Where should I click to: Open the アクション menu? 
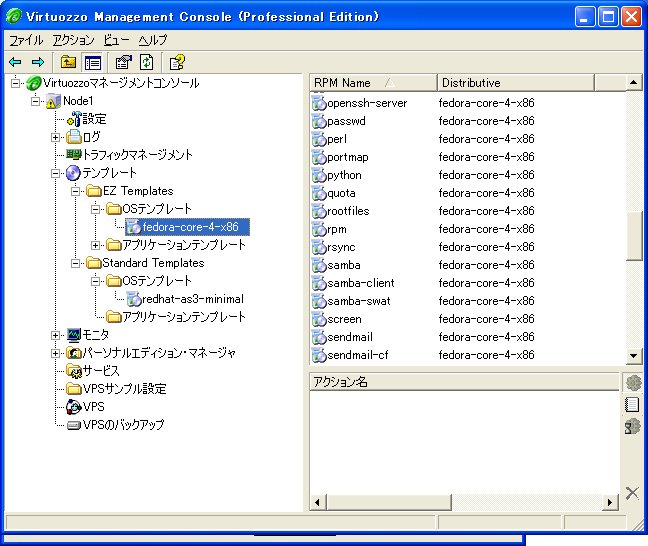tap(73, 40)
